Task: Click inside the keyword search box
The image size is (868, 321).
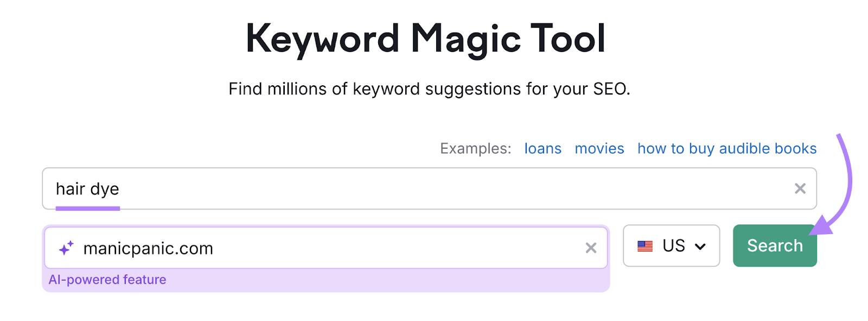Action: [325, 188]
